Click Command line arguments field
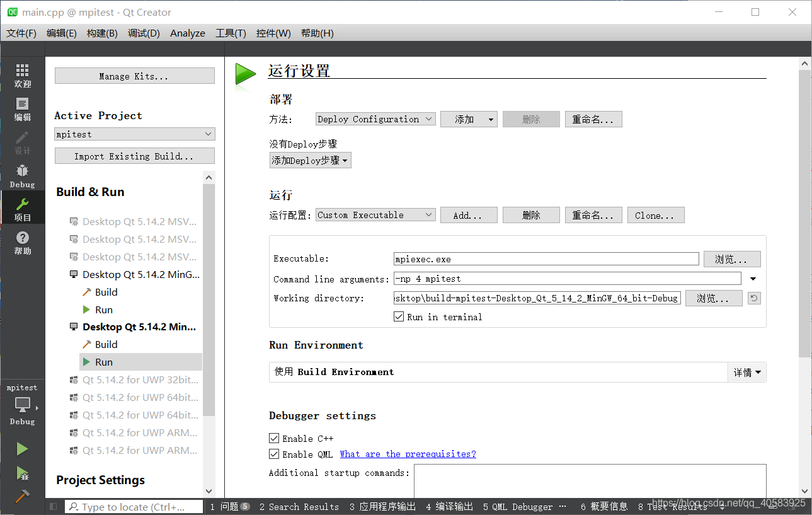The height and width of the screenshot is (515, 812). 568,279
